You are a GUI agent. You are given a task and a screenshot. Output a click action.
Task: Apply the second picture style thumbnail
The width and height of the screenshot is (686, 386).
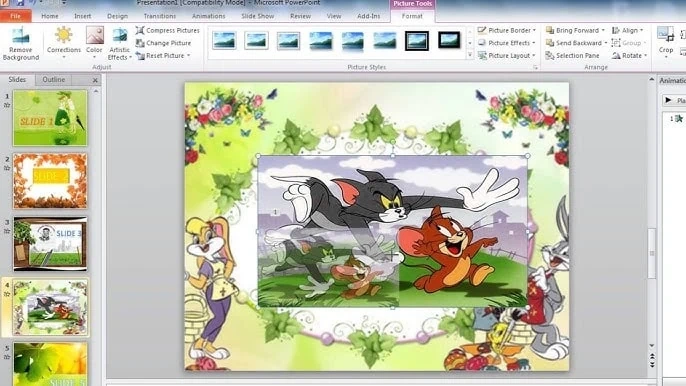[256, 40]
